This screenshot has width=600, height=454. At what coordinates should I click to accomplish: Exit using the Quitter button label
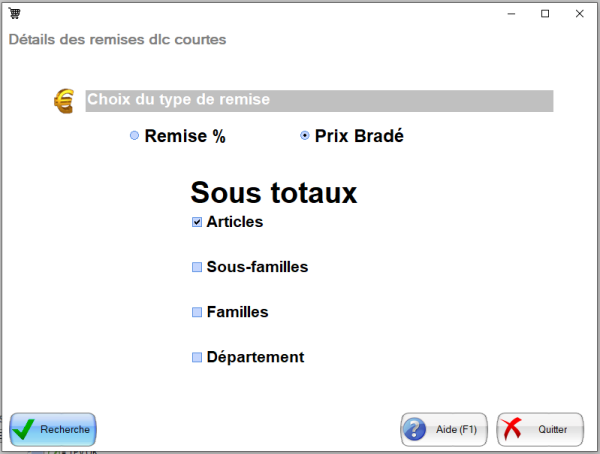pyautogui.click(x=552, y=430)
